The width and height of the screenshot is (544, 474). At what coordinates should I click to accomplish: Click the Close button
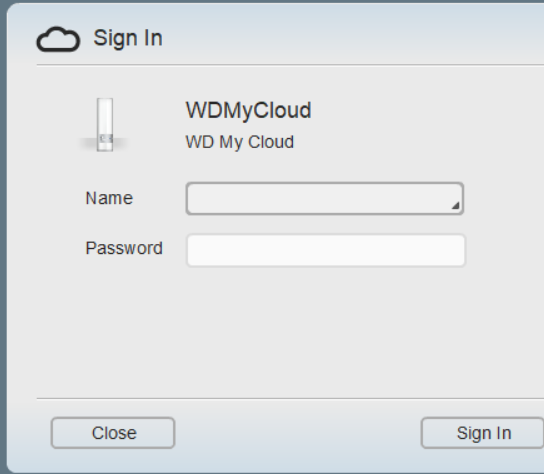click(113, 433)
